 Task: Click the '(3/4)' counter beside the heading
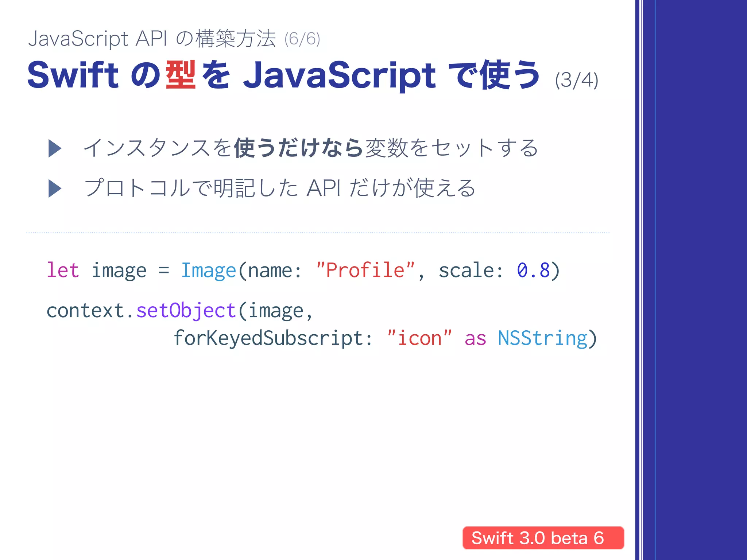576,80
